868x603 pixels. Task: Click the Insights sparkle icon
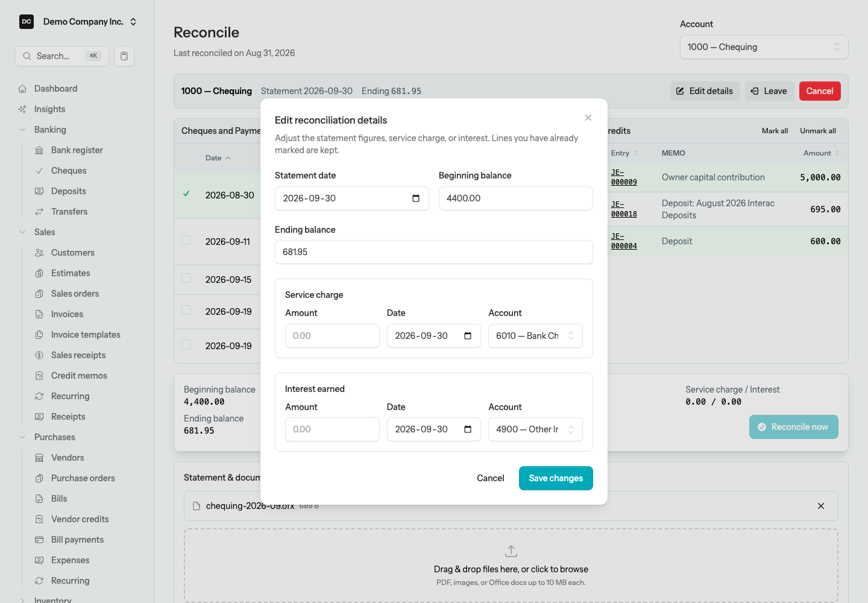tap(22, 109)
